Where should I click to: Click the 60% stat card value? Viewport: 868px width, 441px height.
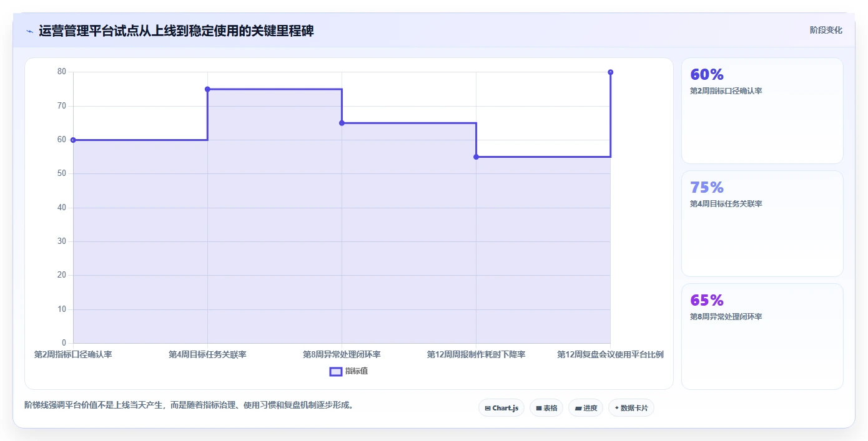[707, 75]
